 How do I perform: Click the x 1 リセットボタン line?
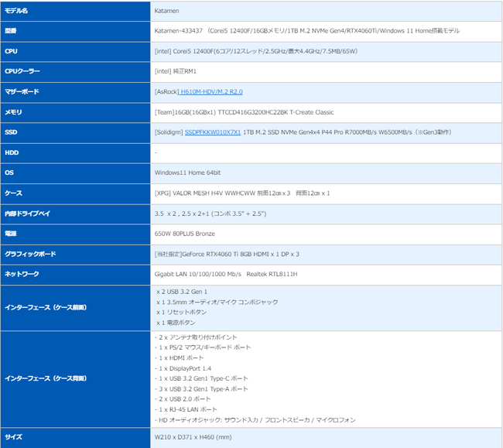click(181, 312)
